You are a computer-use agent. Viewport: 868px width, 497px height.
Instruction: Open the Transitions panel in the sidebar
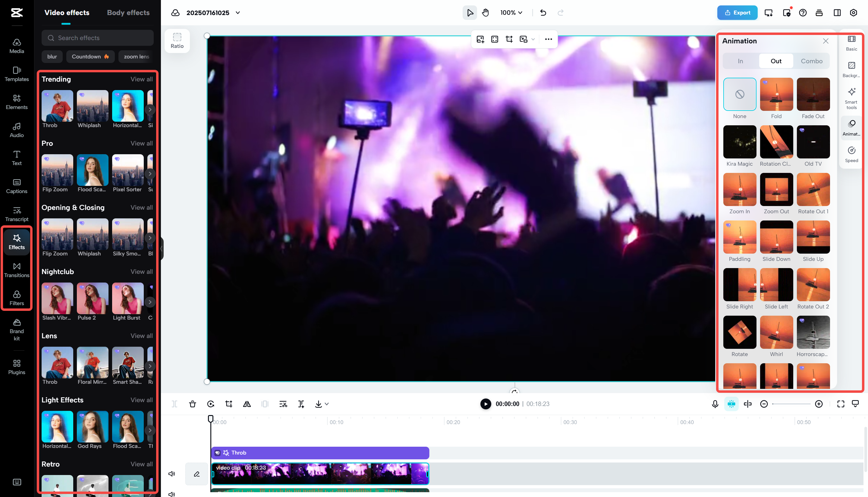[x=16, y=270]
